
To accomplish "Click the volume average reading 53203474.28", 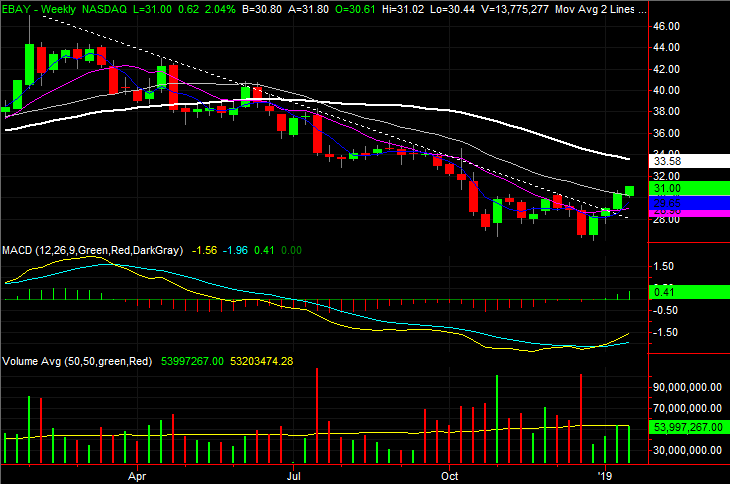I will point(262,361).
